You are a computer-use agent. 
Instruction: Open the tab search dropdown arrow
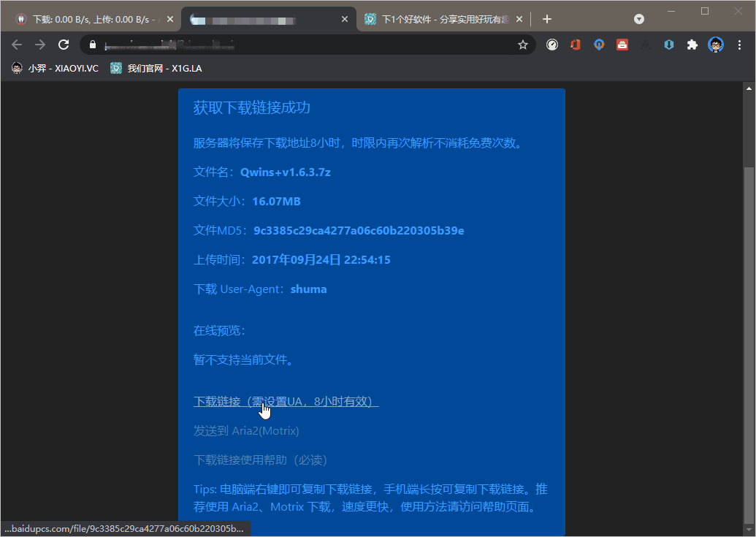[639, 19]
